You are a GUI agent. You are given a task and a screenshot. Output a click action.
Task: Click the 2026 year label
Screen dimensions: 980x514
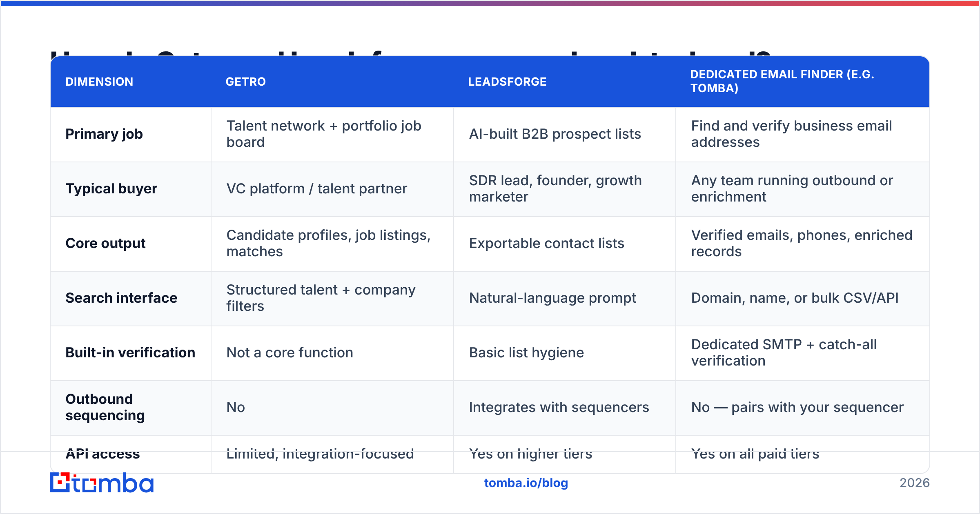click(915, 483)
